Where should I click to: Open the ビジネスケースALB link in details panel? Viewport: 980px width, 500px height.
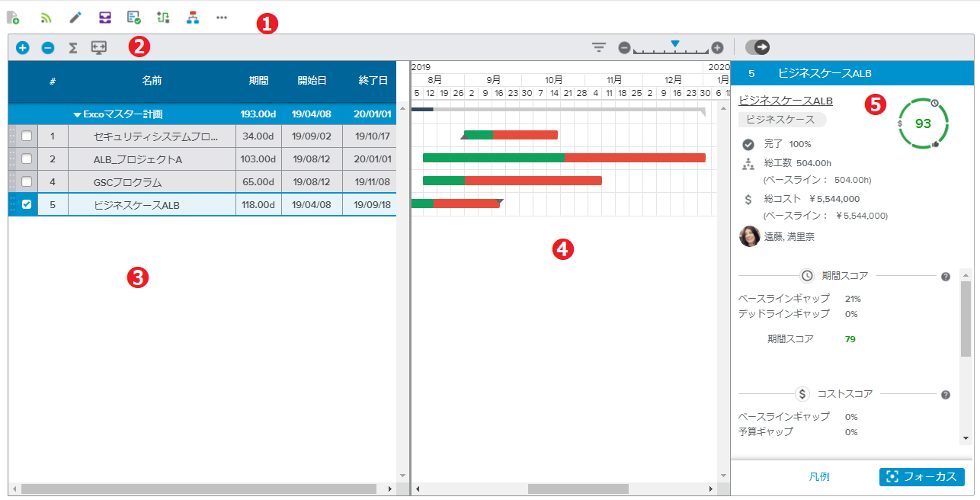tap(786, 101)
